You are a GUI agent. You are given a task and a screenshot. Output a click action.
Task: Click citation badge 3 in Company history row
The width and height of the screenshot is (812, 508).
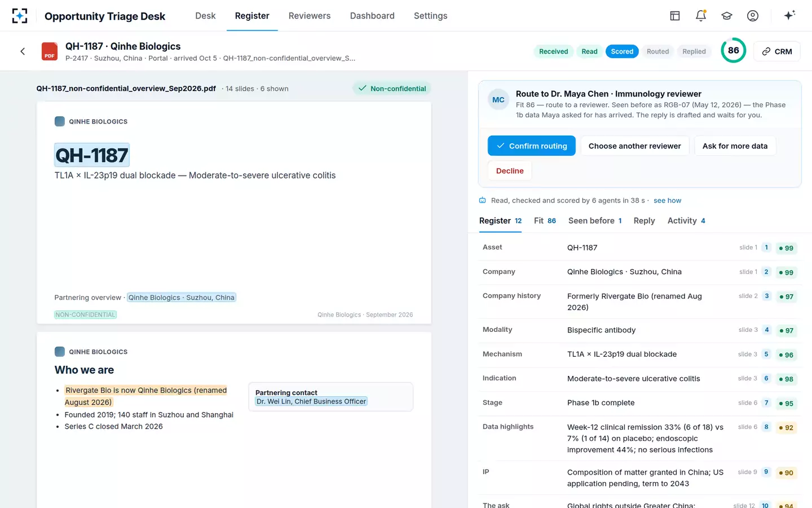(x=766, y=296)
